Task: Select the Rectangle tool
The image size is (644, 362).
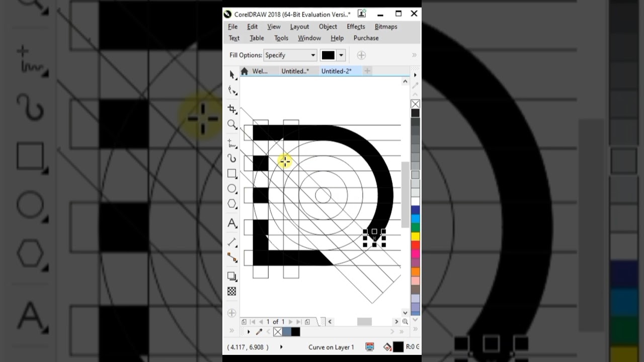Action: coord(232,173)
